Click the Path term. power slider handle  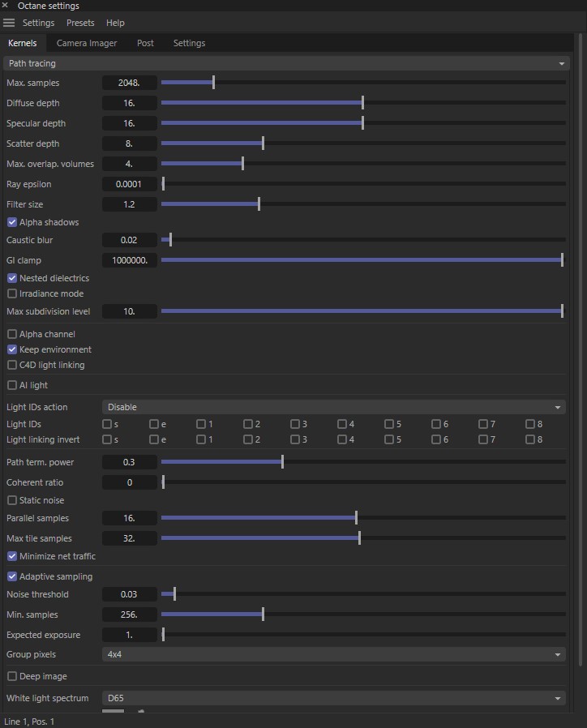coord(282,462)
